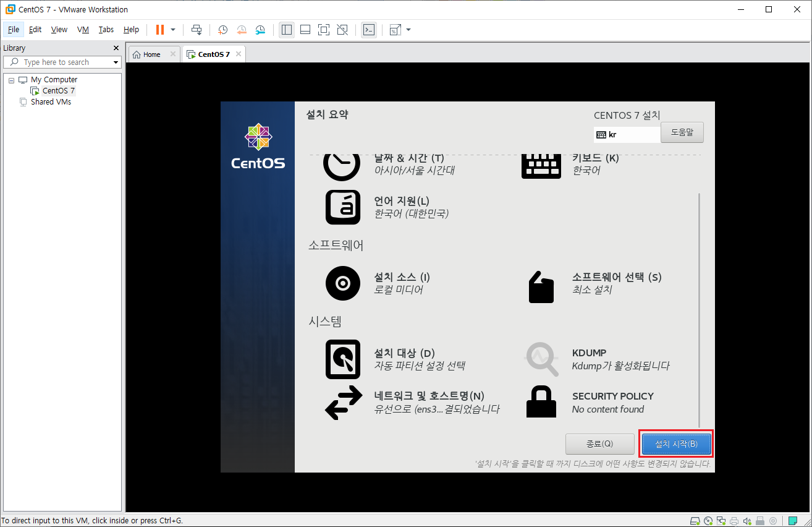Viewport: 812px width, 527px height.
Task: Open the stretch guest dropdown arrow
Action: (x=408, y=30)
